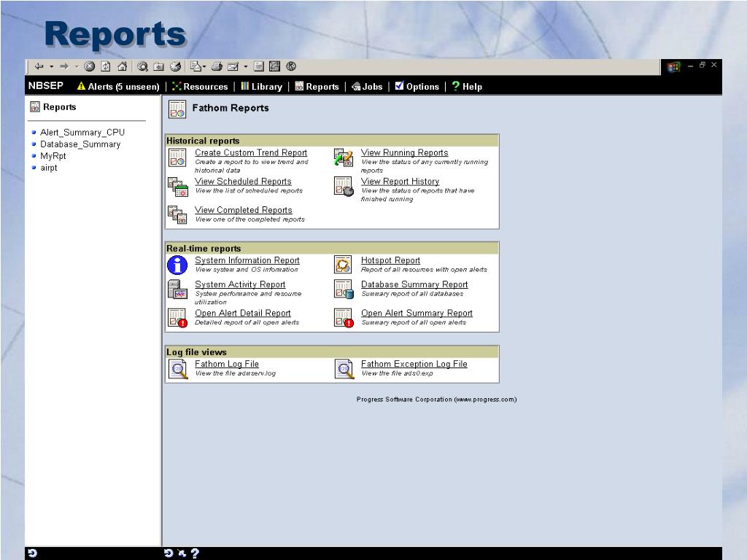Open the Database Summary Report link
The image size is (747, 560).
click(x=414, y=284)
